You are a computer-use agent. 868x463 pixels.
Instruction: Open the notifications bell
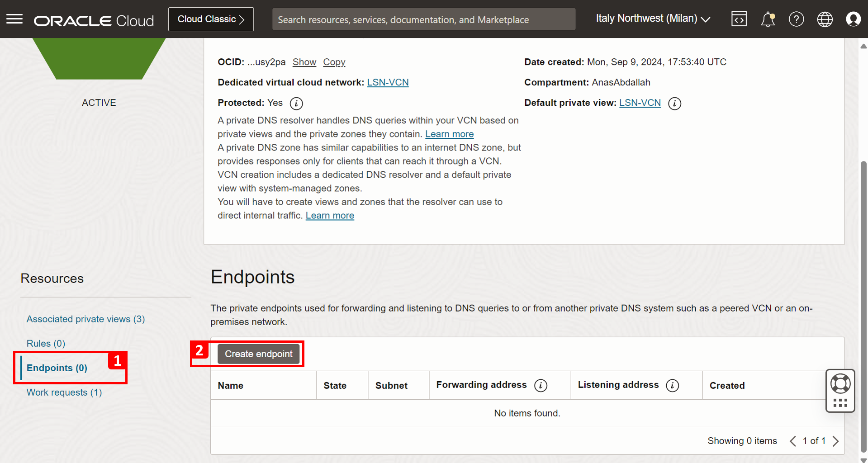click(x=768, y=19)
